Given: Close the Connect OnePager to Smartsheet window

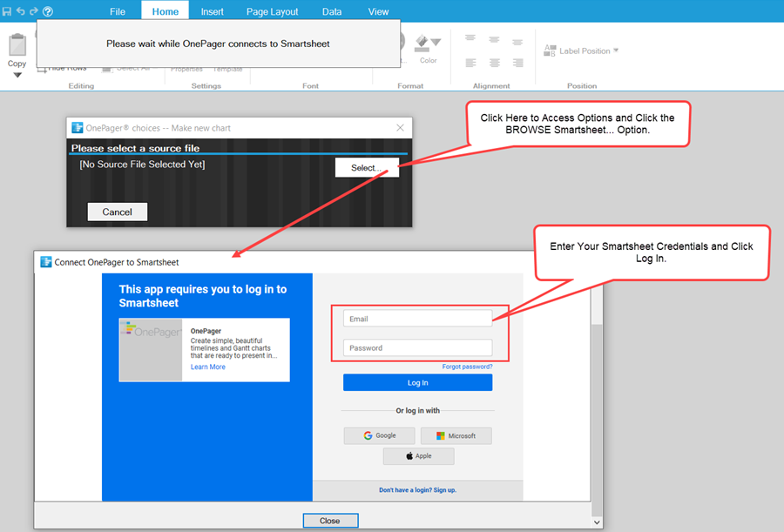Looking at the screenshot, I should [330, 521].
